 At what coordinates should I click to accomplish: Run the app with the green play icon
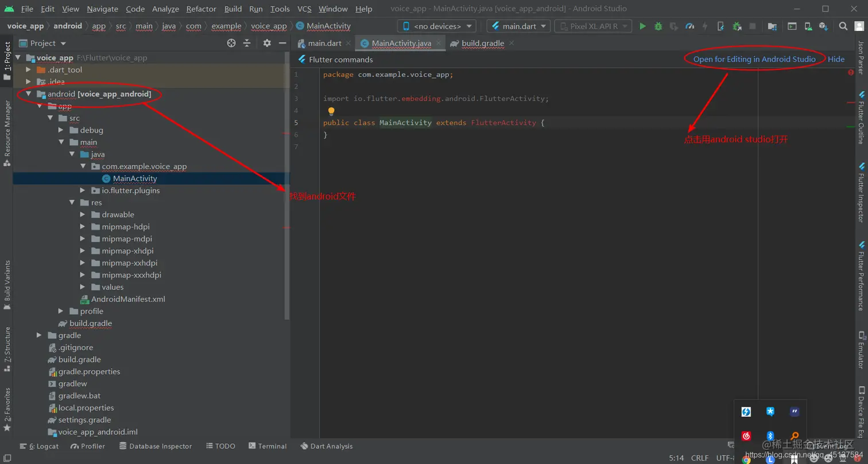coord(642,26)
